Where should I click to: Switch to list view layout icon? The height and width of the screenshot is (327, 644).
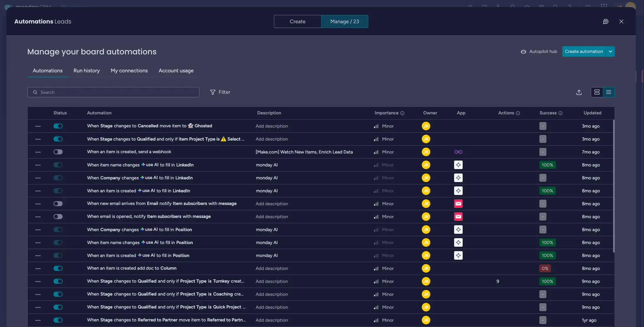pyautogui.click(x=608, y=92)
